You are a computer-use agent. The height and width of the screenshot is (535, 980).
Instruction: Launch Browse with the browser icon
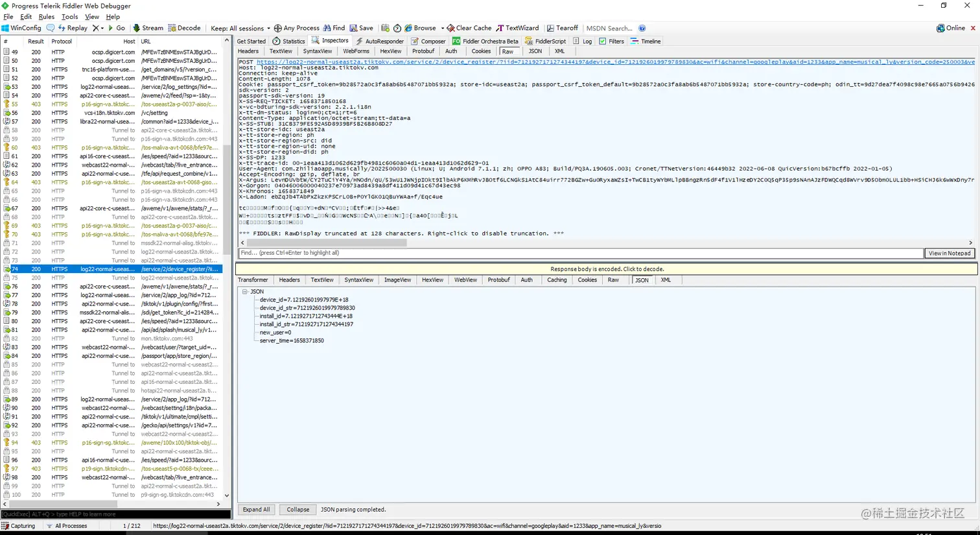(420, 28)
